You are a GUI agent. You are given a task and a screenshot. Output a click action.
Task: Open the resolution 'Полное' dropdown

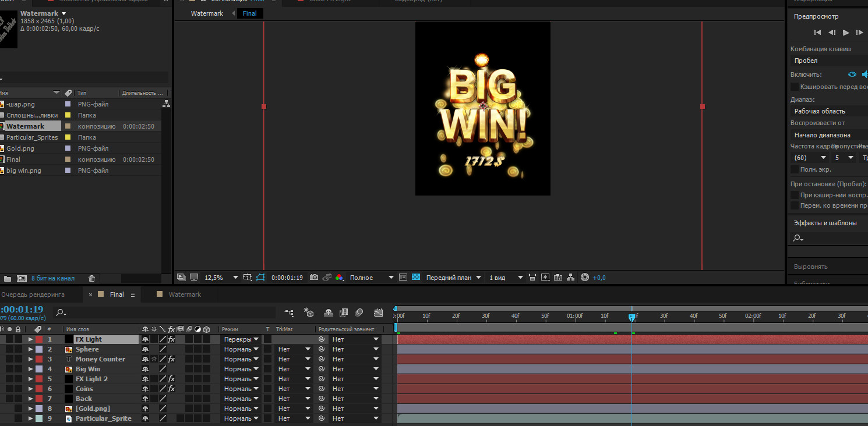click(372, 278)
